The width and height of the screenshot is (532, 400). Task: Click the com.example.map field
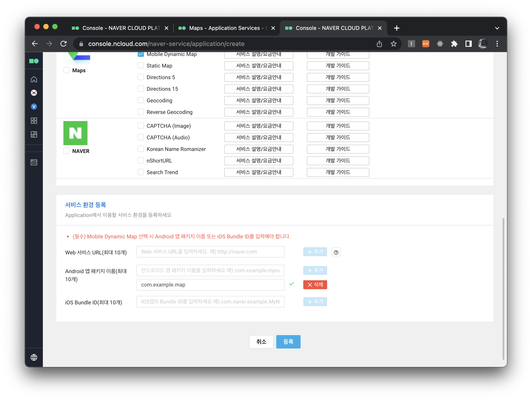click(x=210, y=285)
